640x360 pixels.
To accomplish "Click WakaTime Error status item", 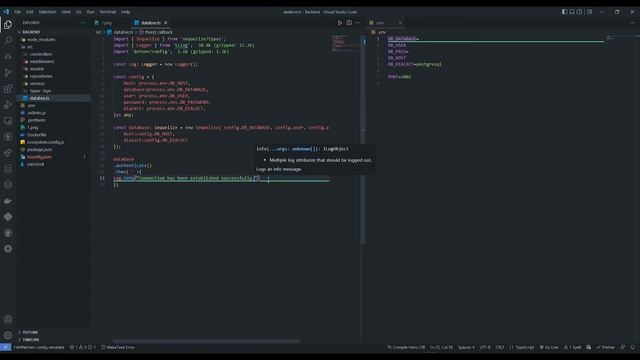I will 118,347.
